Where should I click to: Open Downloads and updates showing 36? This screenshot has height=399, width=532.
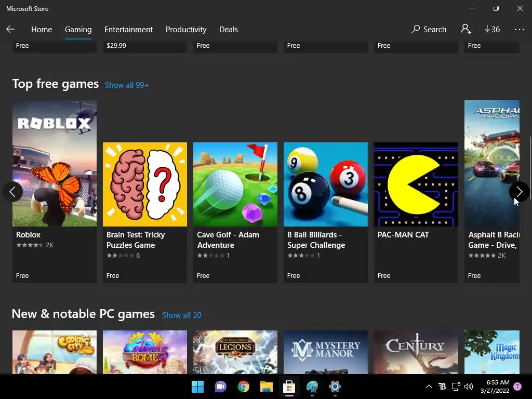tap(492, 30)
